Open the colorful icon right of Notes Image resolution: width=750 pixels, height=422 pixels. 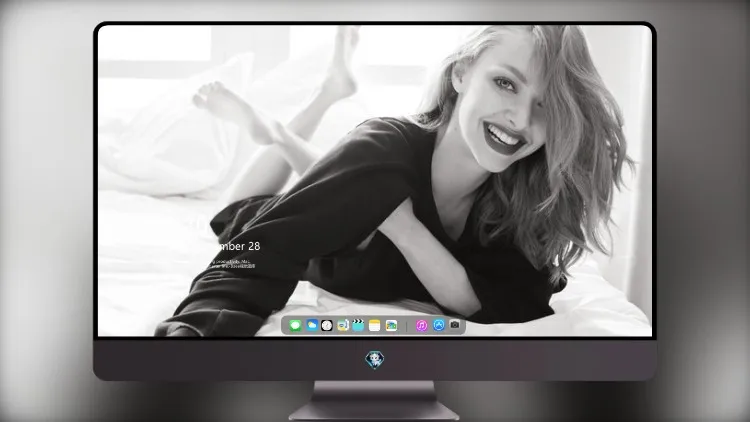coord(391,326)
